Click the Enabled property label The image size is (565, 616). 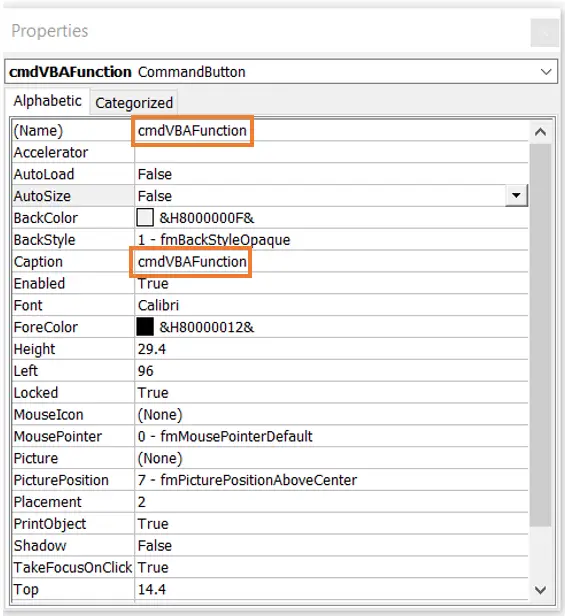point(39,284)
